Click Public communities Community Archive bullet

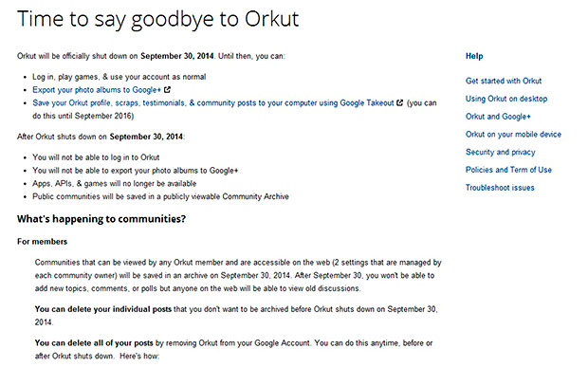coord(160,197)
